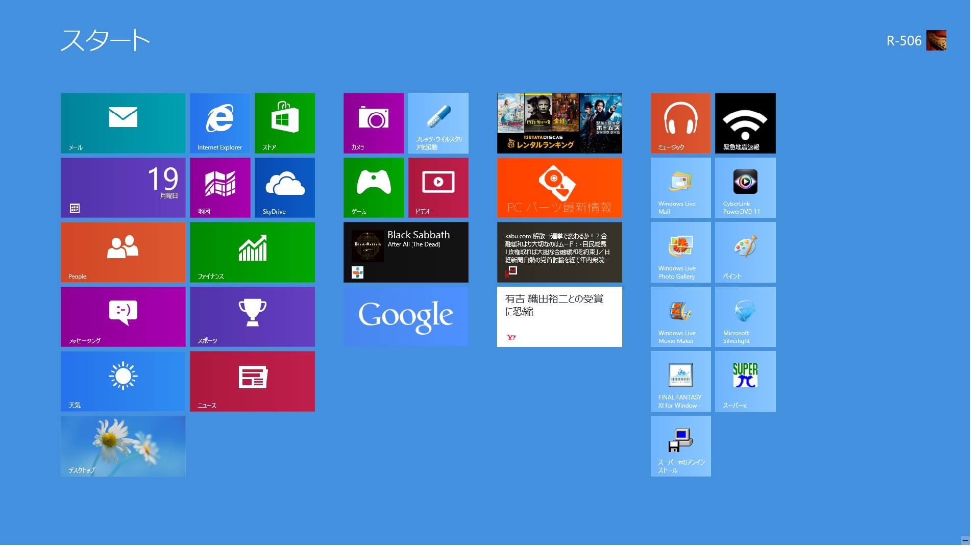This screenshot has height=551, width=980.
Task: Open the People tile
Action: click(x=123, y=252)
